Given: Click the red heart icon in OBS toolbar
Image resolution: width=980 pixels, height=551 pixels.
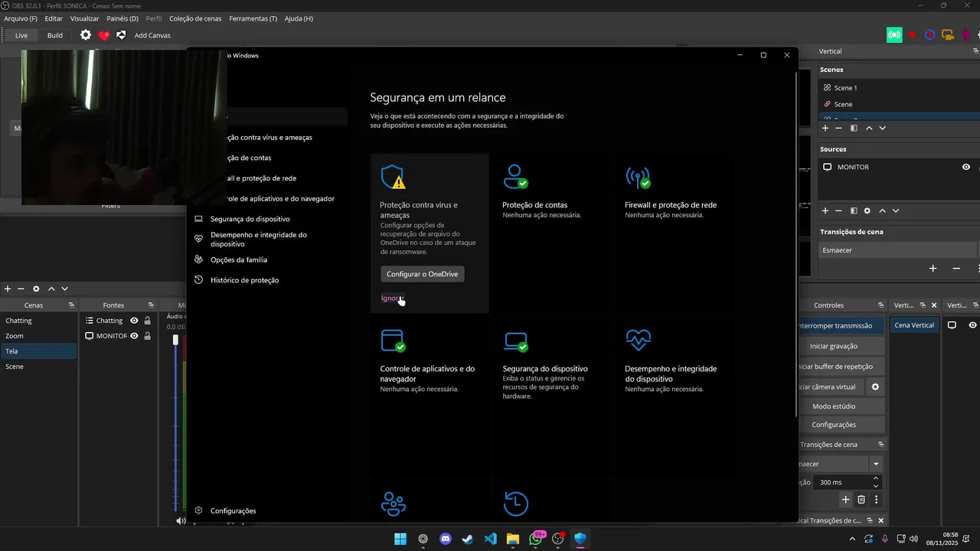Looking at the screenshot, I should point(104,35).
